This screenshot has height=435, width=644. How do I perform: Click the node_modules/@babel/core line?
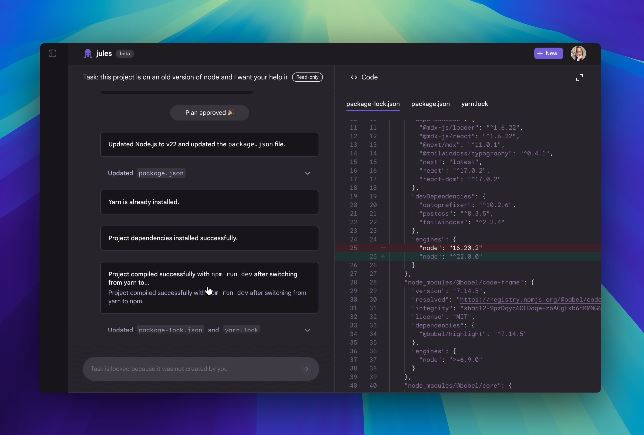[x=458, y=385]
